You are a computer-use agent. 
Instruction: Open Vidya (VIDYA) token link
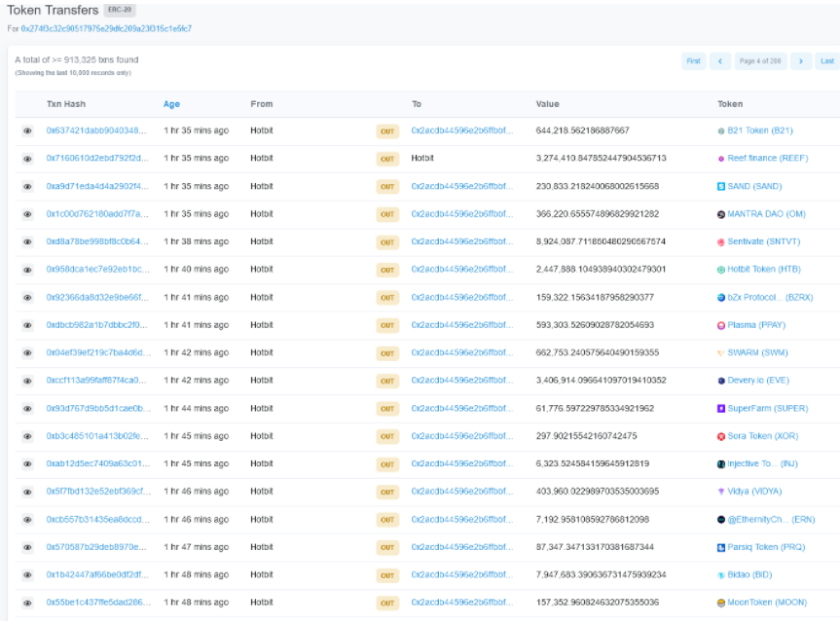click(754, 491)
